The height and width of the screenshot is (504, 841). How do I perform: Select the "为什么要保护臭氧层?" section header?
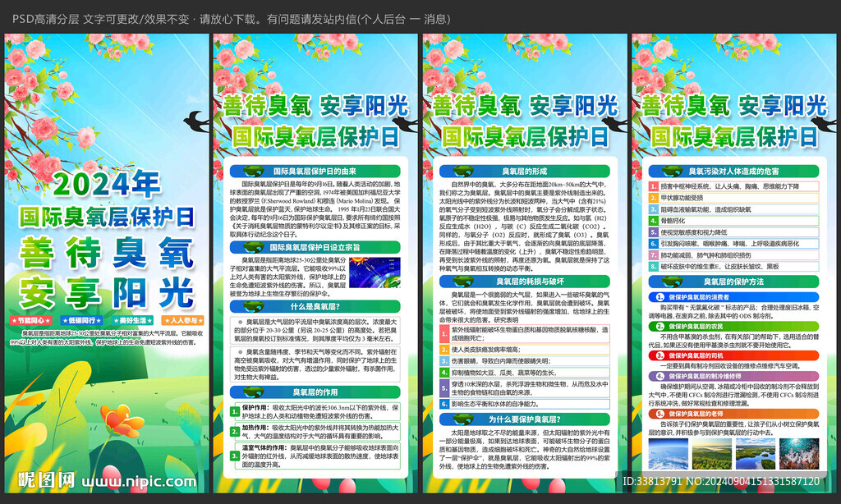click(526, 419)
